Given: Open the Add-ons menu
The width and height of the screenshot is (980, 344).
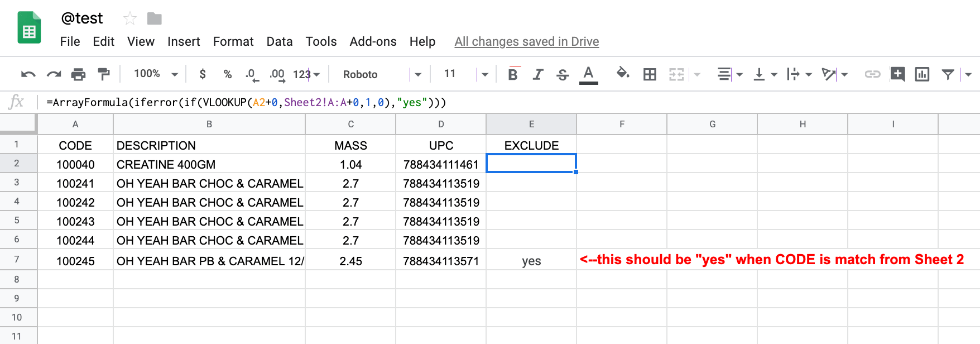Looking at the screenshot, I should [373, 41].
